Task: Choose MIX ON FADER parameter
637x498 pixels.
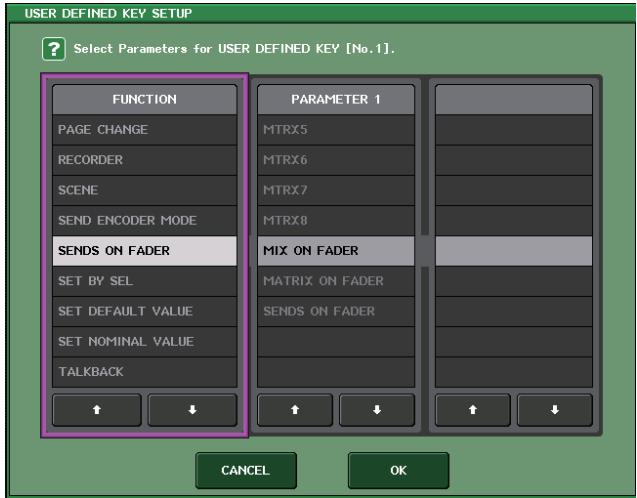Action: [336, 251]
